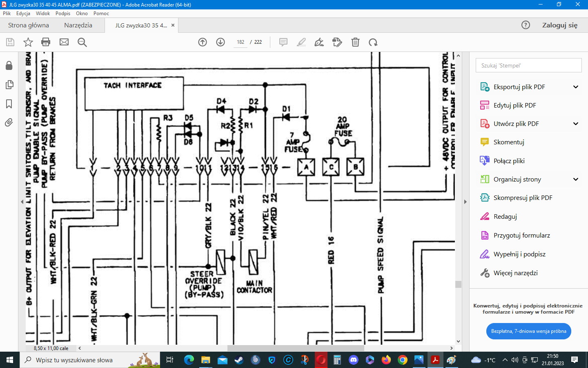This screenshot has width=588, height=368.
Task: Send file by email envelope icon
Action: (x=64, y=42)
